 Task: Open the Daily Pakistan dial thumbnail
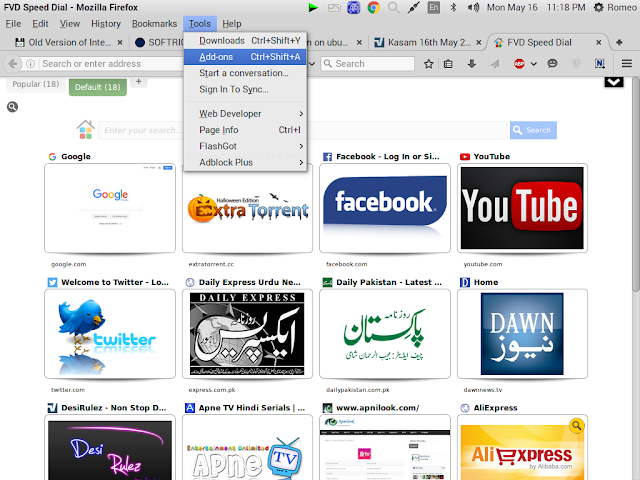pyautogui.click(x=385, y=333)
